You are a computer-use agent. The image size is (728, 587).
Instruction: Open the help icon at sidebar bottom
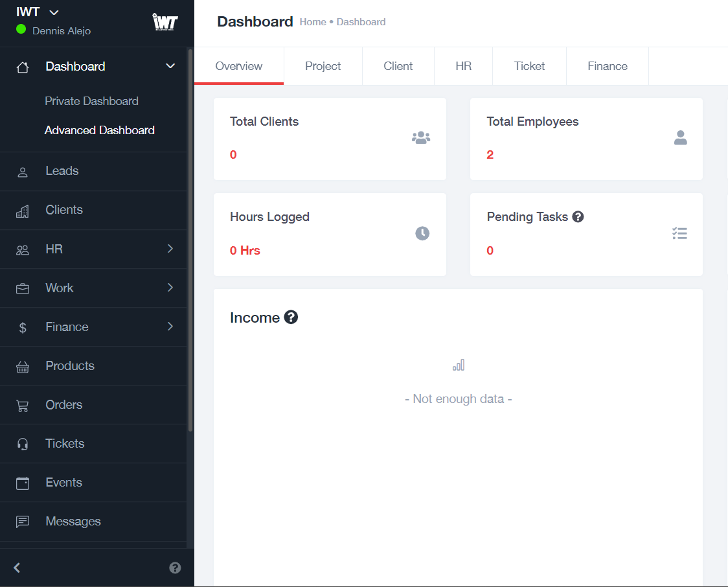point(175,568)
